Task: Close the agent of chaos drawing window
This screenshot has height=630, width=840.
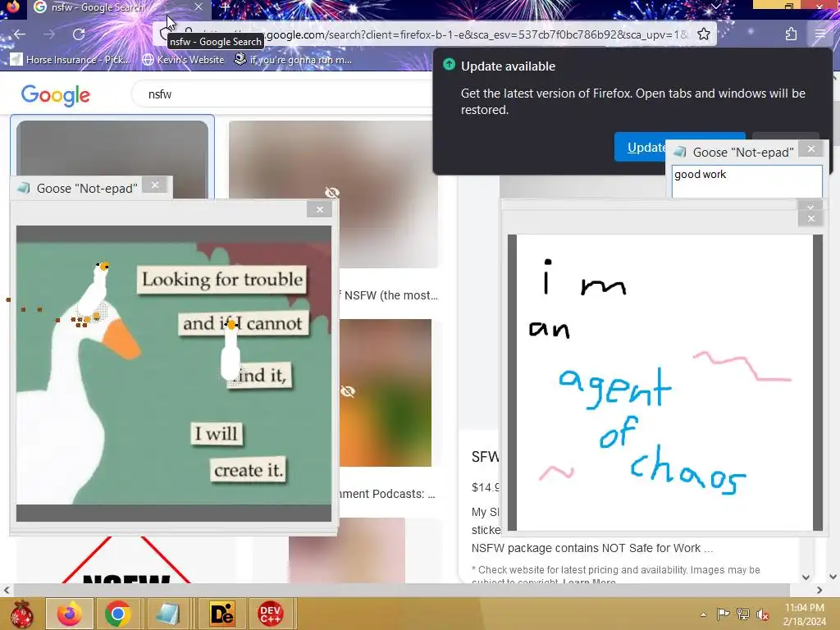Action: 810,218
